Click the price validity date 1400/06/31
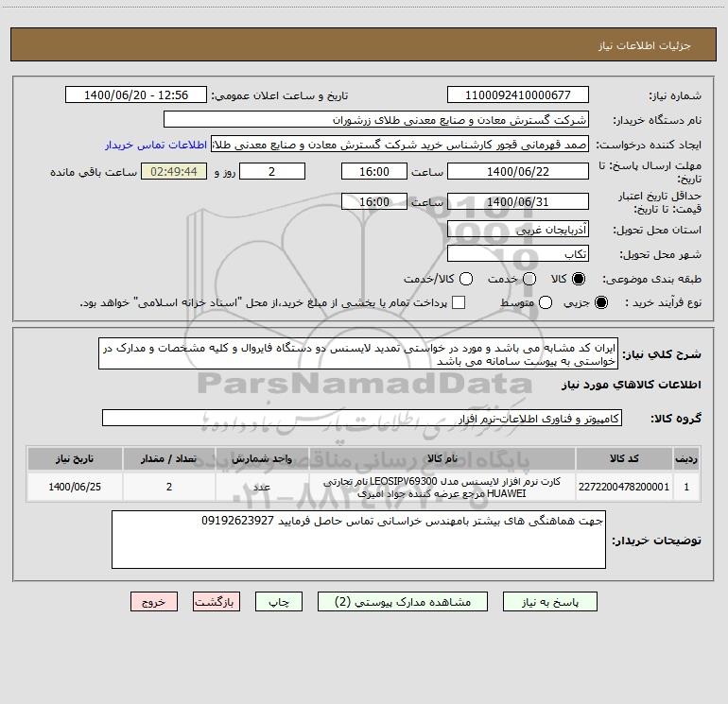Image resolution: width=728 pixels, height=704 pixels. coord(518,202)
